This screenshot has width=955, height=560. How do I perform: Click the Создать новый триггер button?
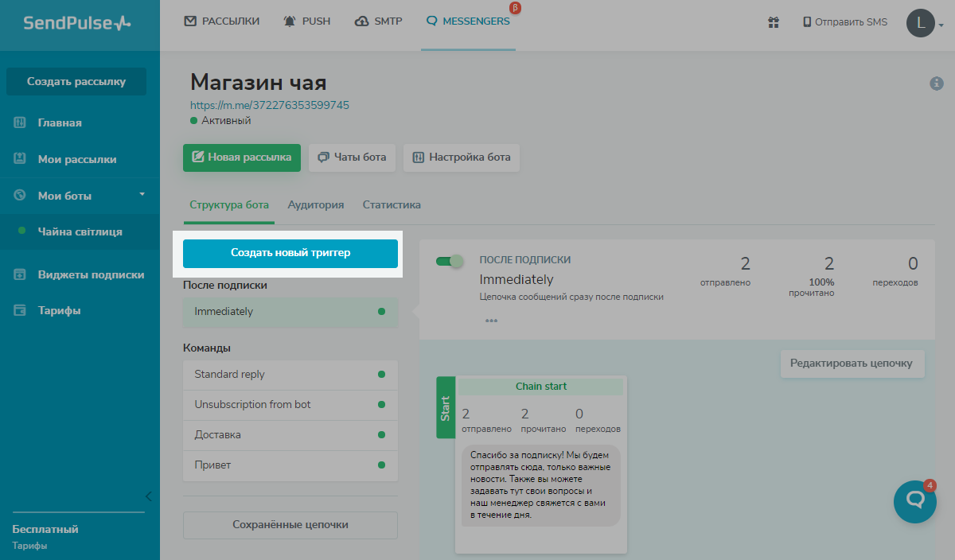click(290, 253)
